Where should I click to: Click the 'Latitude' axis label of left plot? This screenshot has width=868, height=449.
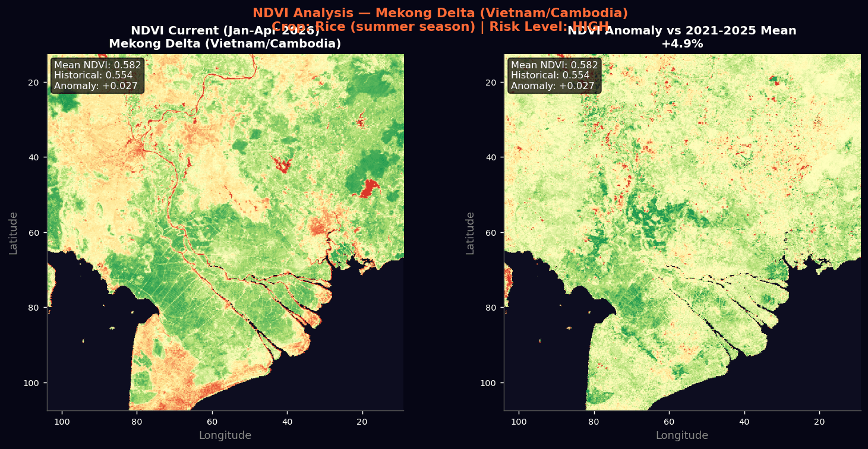13,233
